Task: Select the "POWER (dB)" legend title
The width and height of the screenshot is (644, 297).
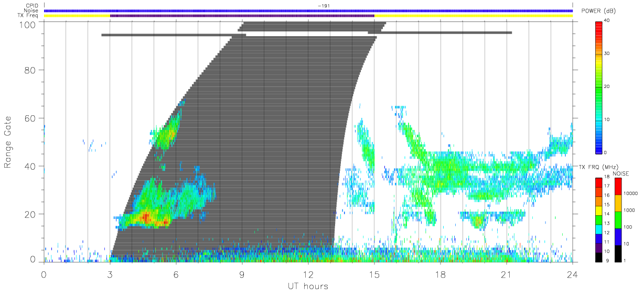Action: click(x=598, y=11)
